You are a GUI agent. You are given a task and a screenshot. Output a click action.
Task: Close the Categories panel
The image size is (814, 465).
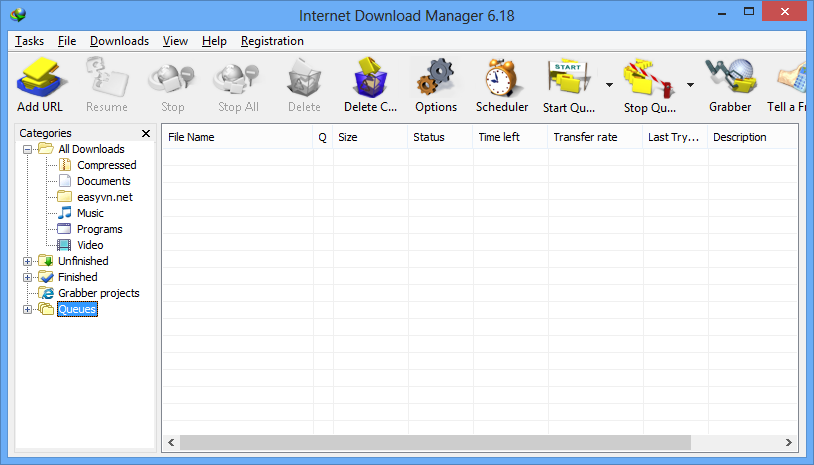[x=146, y=133]
